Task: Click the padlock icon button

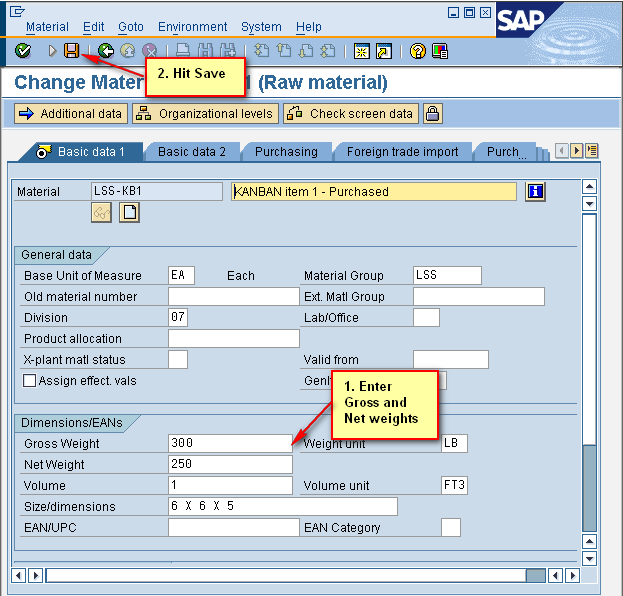Action: click(433, 114)
